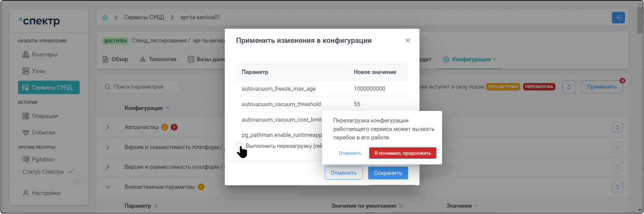Collapse the sidebar with the arrow icon
This screenshot has height=214, width=644.
point(76,182)
